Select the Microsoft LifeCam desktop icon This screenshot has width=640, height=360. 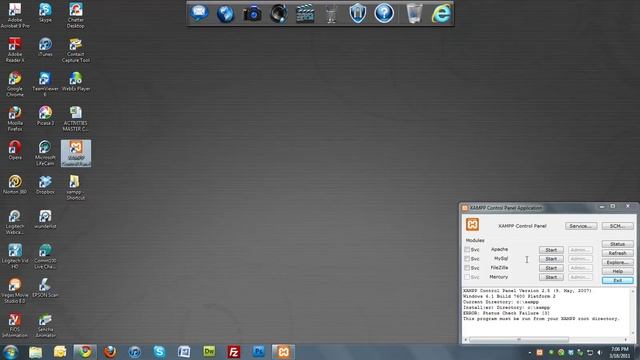(x=45, y=153)
